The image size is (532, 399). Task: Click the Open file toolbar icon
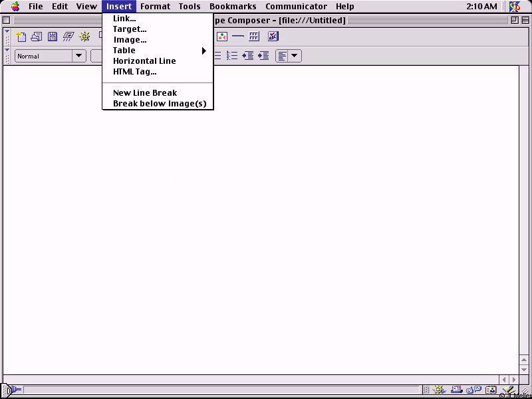pos(37,37)
